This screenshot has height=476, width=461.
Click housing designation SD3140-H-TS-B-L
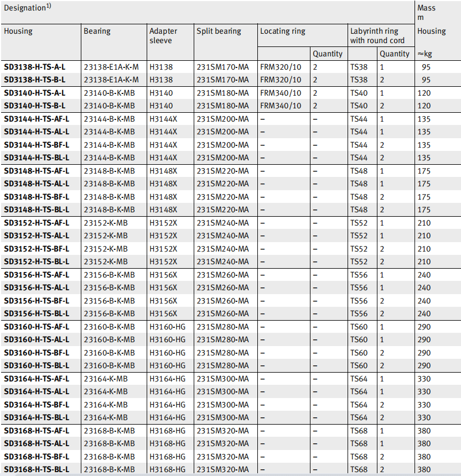(34, 106)
